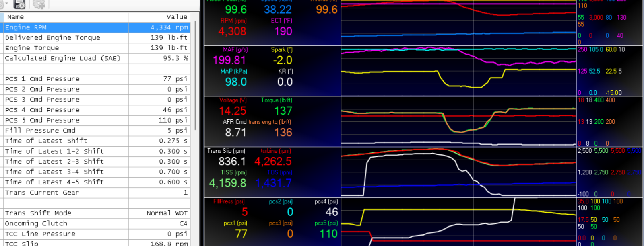The width and height of the screenshot is (644, 246).
Task: Click the C4 value cell
Action: click(x=159, y=223)
